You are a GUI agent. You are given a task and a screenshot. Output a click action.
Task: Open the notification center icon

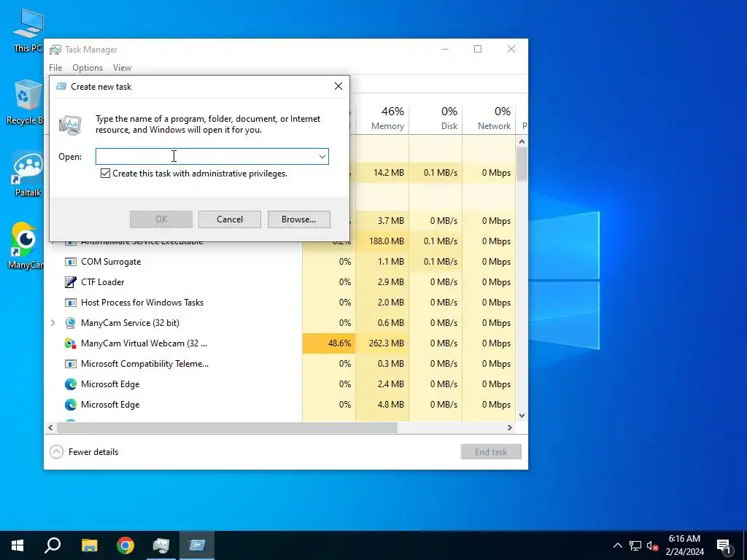tap(724, 546)
